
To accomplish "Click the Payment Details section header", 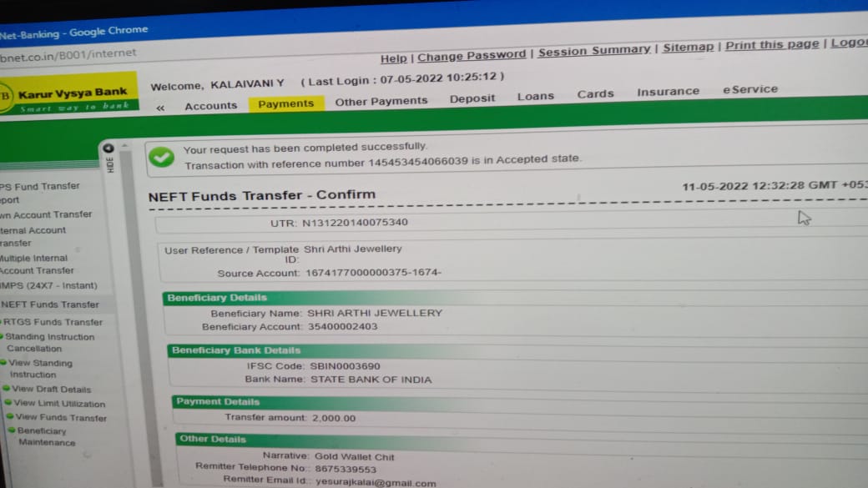I will pyautogui.click(x=218, y=402).
